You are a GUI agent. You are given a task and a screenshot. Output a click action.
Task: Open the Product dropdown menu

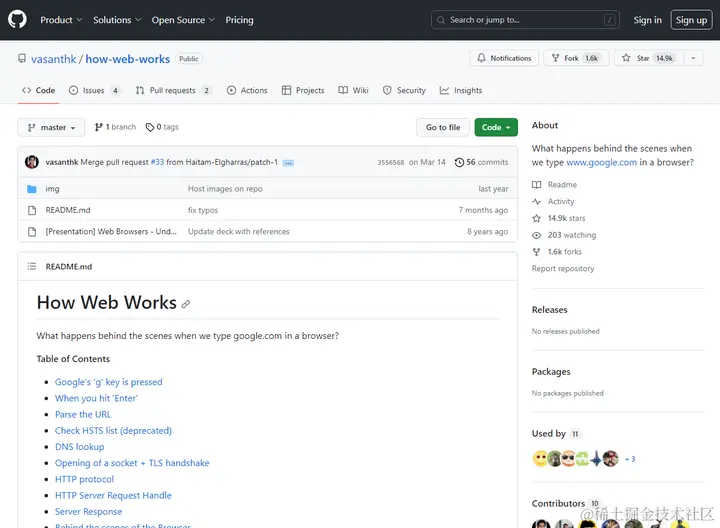coord(61,20)
